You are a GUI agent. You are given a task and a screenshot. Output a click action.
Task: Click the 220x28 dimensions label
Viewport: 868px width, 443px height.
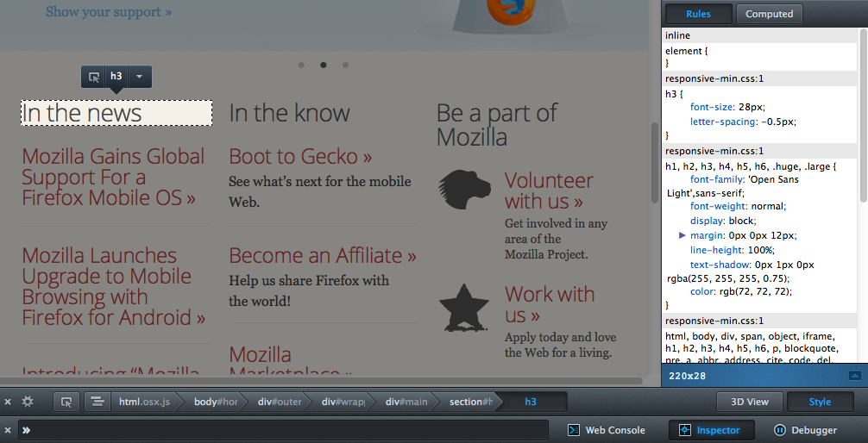[x=687, y=376]
